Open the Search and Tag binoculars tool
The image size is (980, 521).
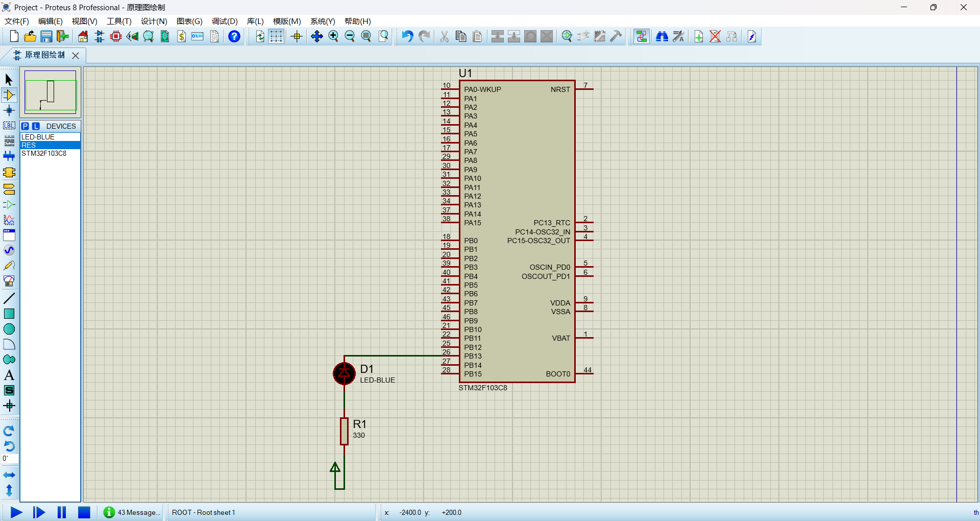pyautogui.click(x=662, y=36)
